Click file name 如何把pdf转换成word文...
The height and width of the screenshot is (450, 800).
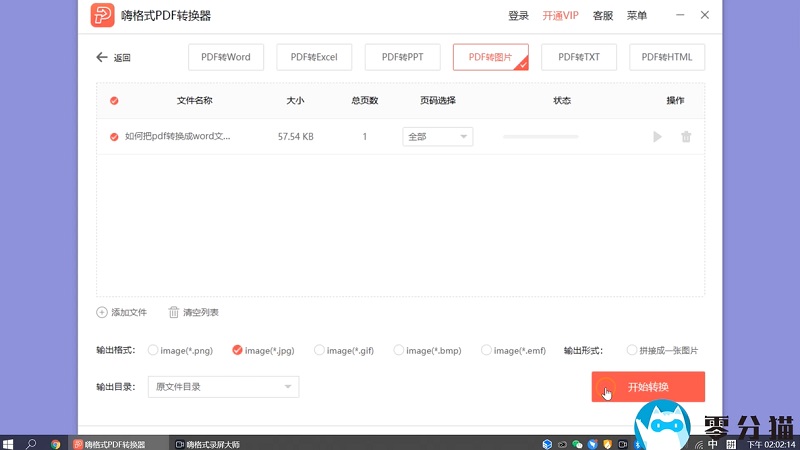[x=178, y=136]
